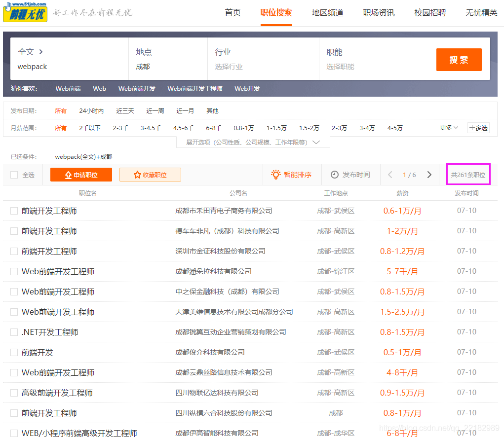The width and height of the screenshot is (504, 437).
Task: Filter salary by 1-1.5万
Action: coord(276,128)
